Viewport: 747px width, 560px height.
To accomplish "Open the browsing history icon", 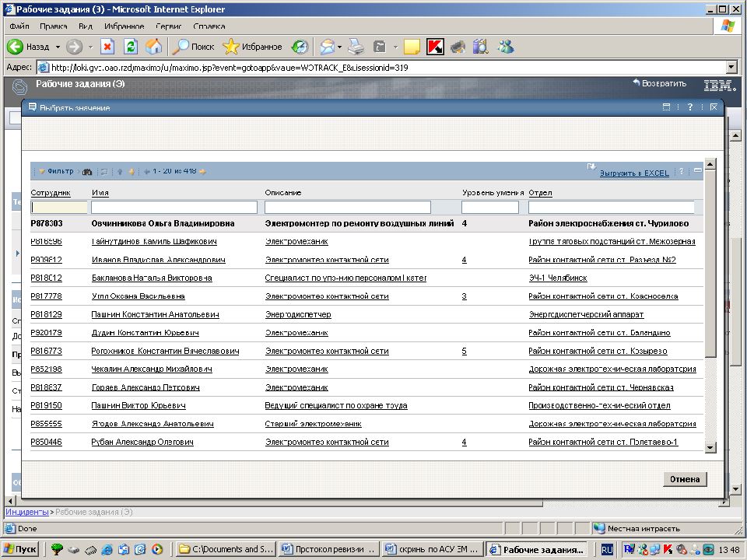I will (x=300, y=47).
